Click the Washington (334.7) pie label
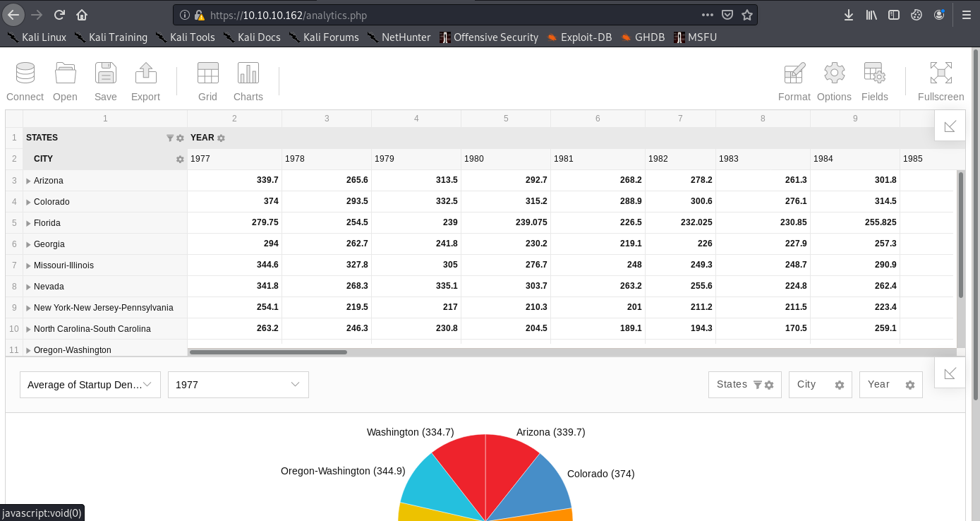The height and width of the screenshot is (521, 980). (410, 432)
